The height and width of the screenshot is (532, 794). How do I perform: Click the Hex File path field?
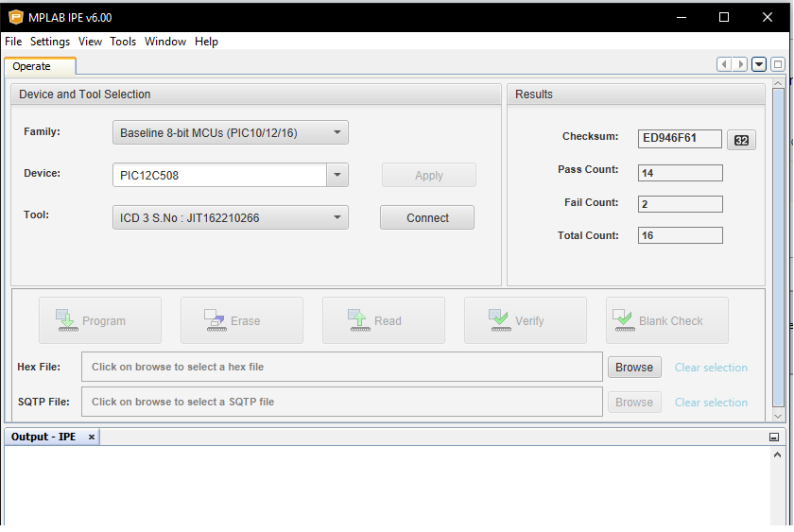pyautogui.click(x=342, y=367)
